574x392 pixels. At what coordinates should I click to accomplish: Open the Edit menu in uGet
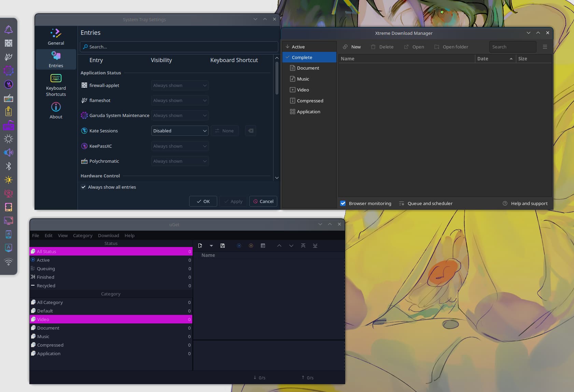tap(48, 235)
